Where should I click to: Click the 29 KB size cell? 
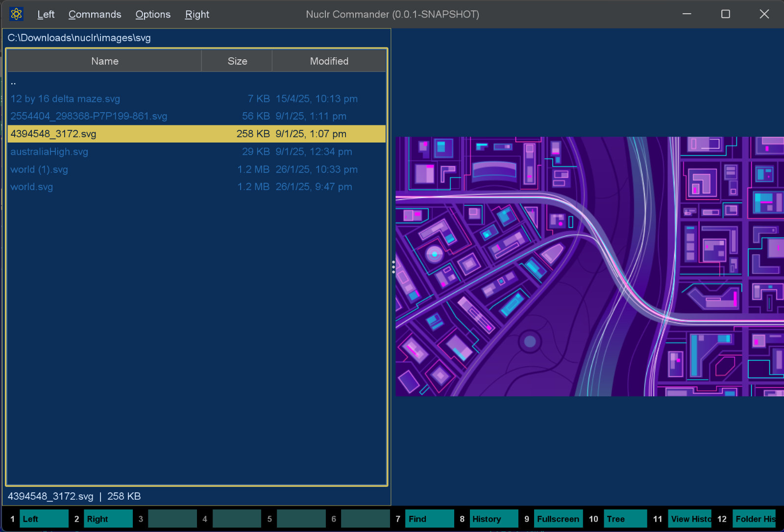(256, 151)
